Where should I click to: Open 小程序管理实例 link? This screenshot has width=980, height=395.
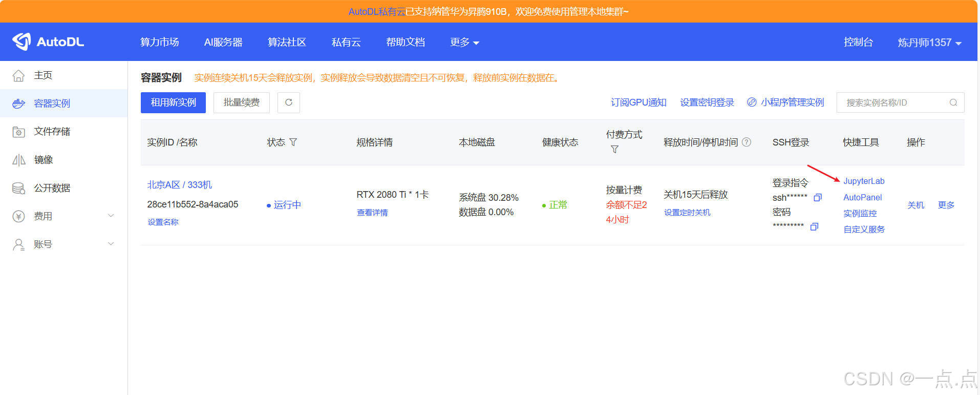click(x=793, y=102)
